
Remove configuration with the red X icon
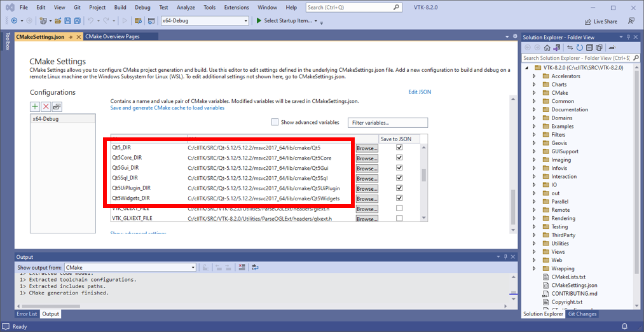tap(46, 106)
